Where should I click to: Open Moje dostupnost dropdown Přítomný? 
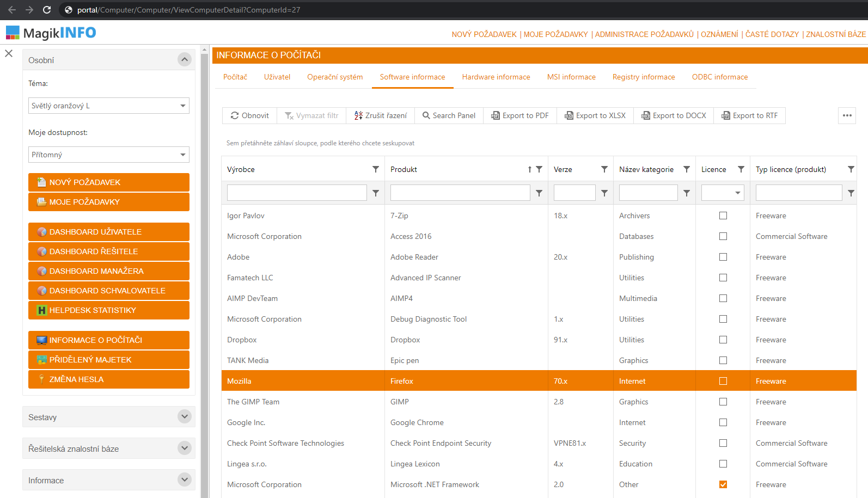point(109,155)
